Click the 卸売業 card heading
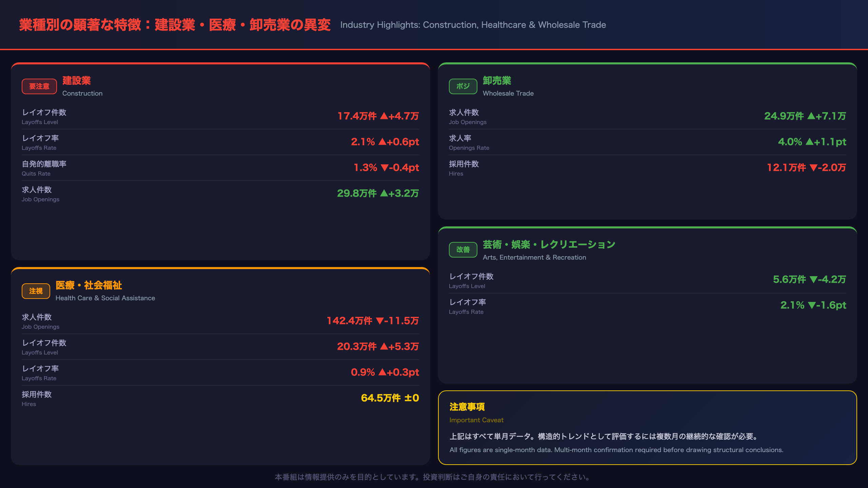 click(497, 81)
